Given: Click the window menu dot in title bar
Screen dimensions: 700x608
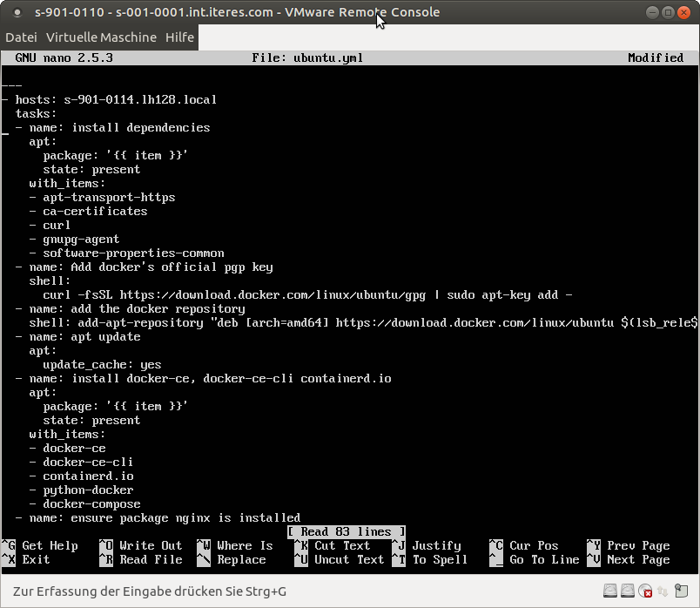Looking at the screenshot, I should (x=17, y=12).
